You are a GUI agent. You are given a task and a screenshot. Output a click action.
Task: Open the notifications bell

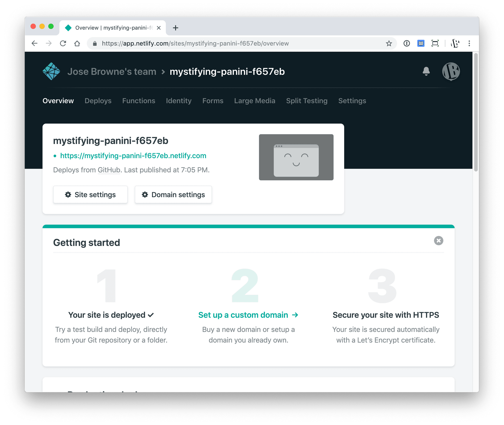pyautogui.click(x=426, y=72)
